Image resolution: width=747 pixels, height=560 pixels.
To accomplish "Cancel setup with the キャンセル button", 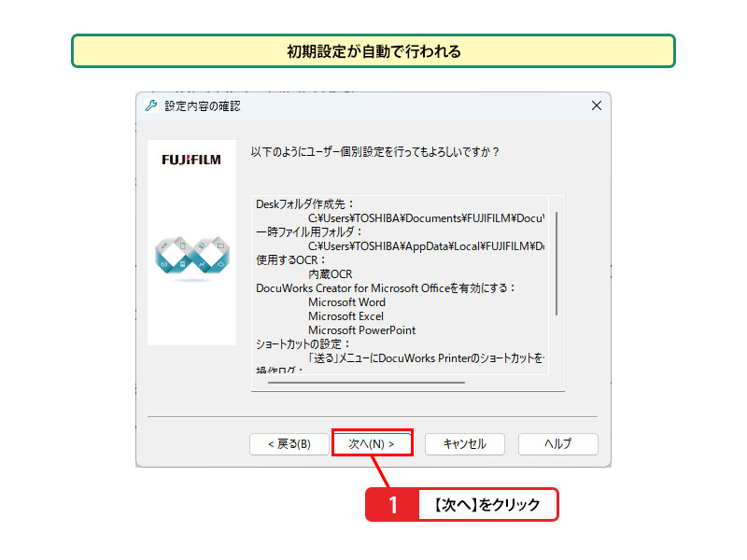I will coord(464,444).
